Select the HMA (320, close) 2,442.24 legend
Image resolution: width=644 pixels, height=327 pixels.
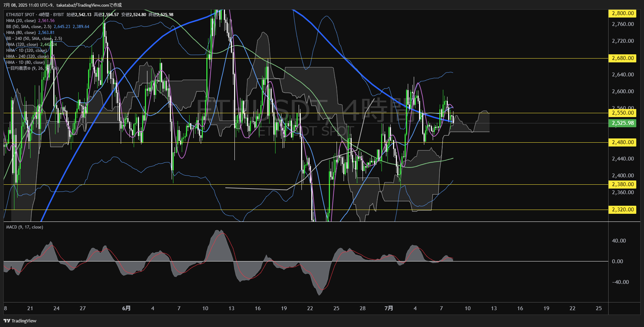32,45
